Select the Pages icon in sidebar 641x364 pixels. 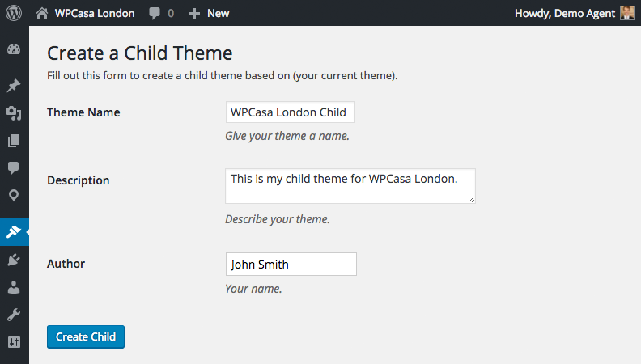click(x=14, y=141)
